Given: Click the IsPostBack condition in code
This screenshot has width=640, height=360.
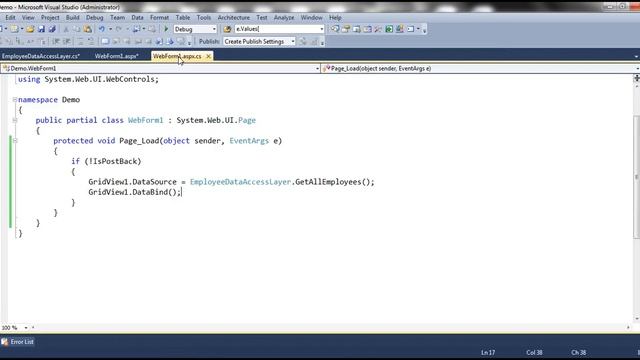Looking at the screenshot, I should pyautogui.click(x=115, y=161).
